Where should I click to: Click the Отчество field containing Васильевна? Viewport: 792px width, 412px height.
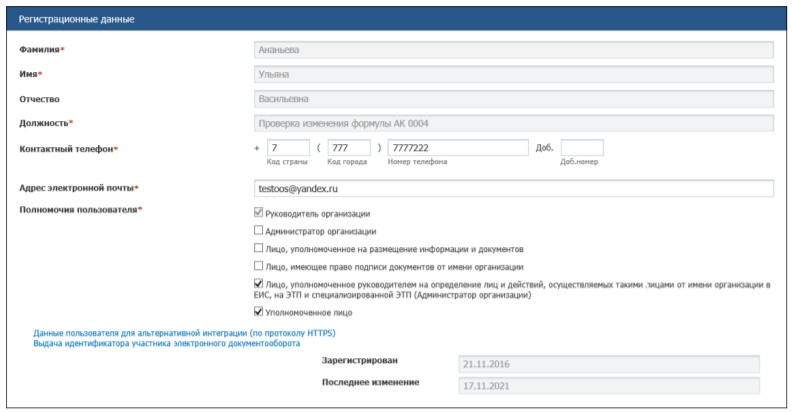click(x=514, y=99)
